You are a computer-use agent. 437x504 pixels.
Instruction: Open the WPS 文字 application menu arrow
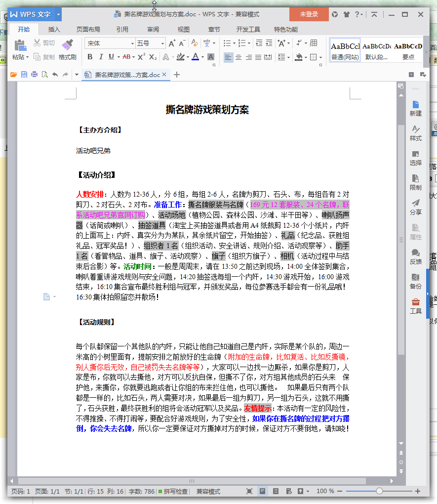(58, 14)
